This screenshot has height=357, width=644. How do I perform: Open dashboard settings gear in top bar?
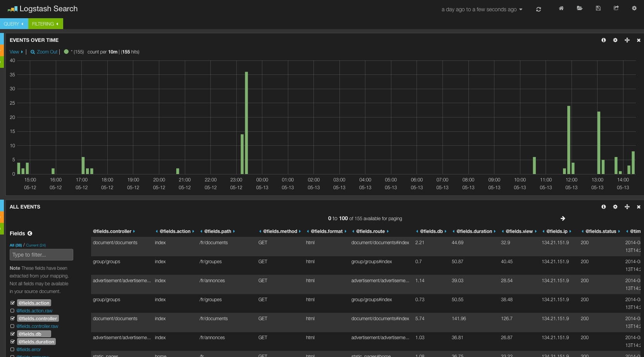[634, 8]
